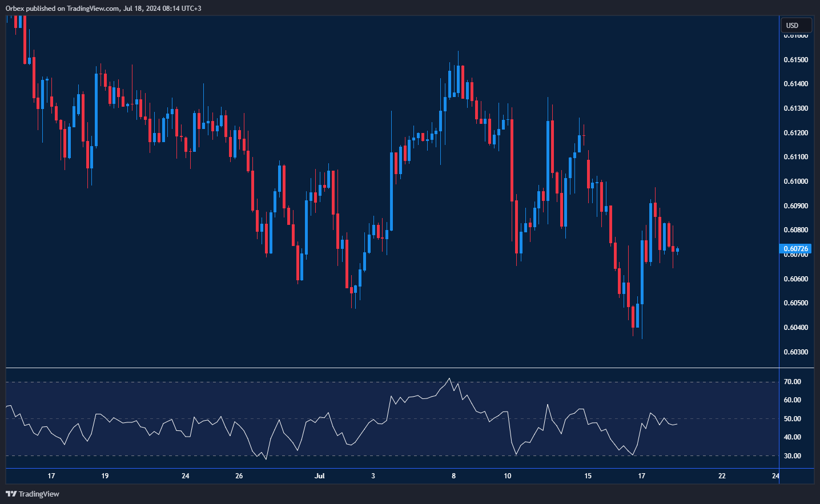
Task: Click the RSI 50.00 midline label
Action: pyautogui.click(x=792, y=419)
